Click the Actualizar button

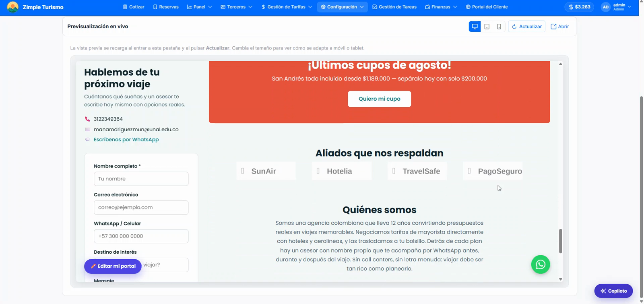click(x=526, y=27)
